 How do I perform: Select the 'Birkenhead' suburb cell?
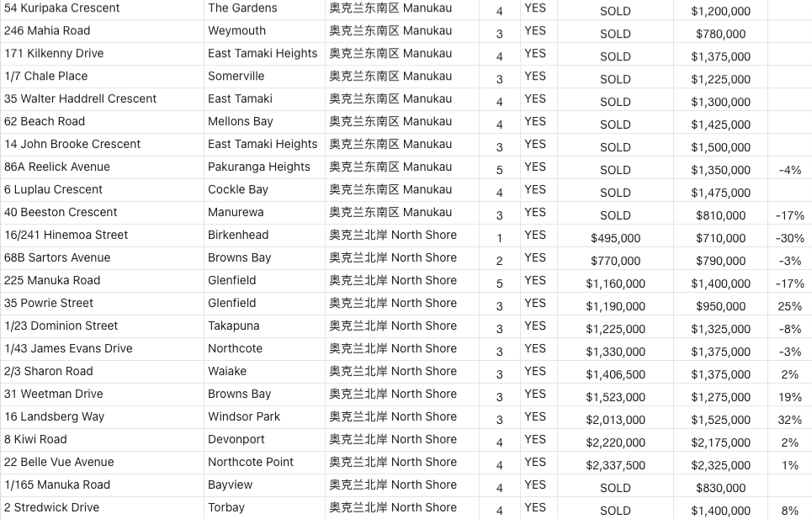pos(264,236)
